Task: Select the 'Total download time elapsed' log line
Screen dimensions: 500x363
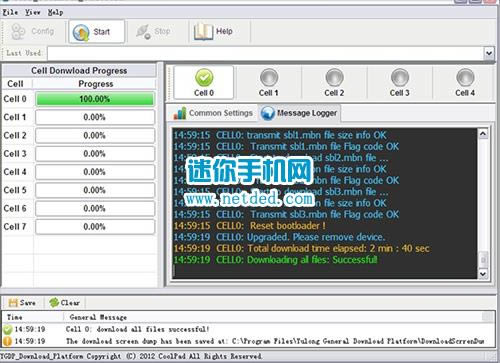Action: click(302, 248)
